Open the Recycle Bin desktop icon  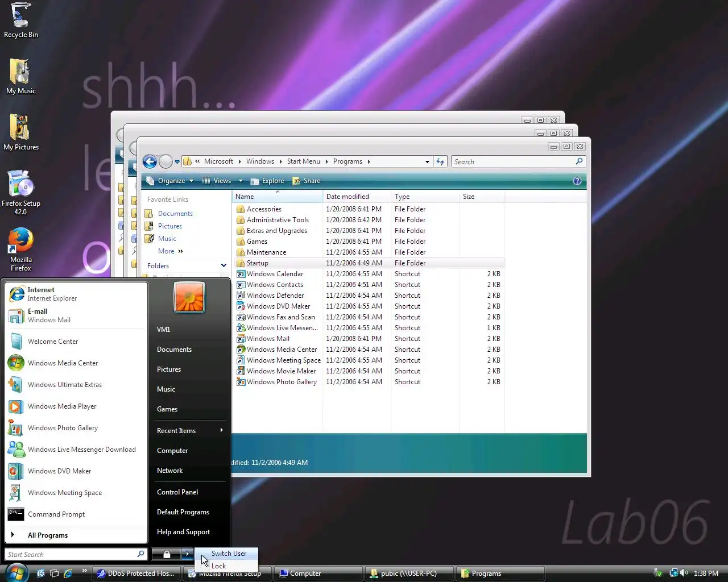pos(21,20)
